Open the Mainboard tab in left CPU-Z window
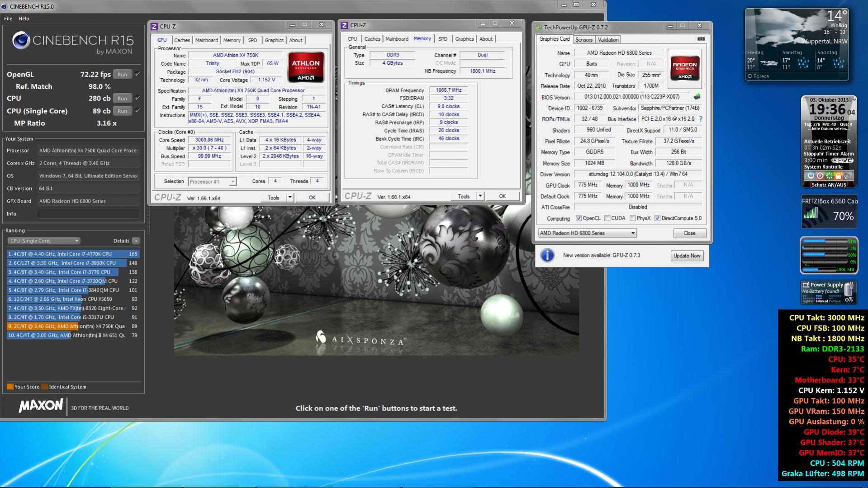The width and height of the screenshot is (868, 488). pos(206,40)
